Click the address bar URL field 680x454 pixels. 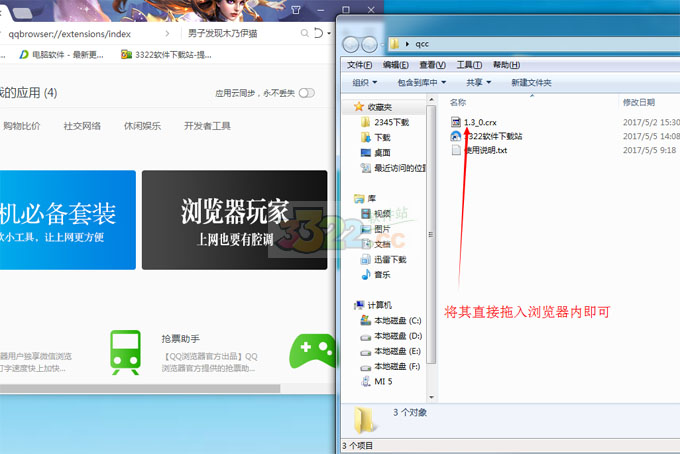[69, 34]
